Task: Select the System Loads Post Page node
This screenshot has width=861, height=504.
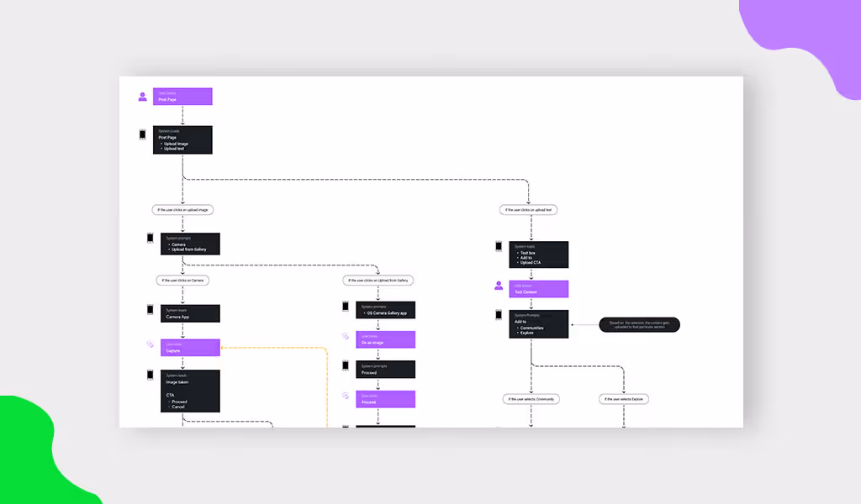Action: tap(182, 139)
